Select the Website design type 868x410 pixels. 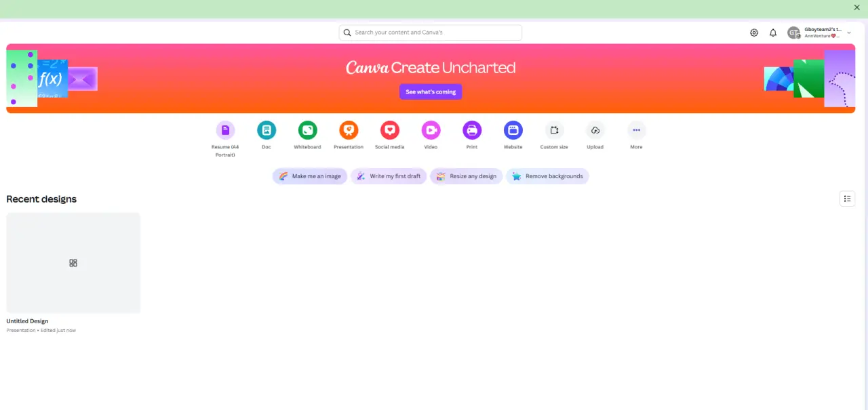[x=513, y=130]
